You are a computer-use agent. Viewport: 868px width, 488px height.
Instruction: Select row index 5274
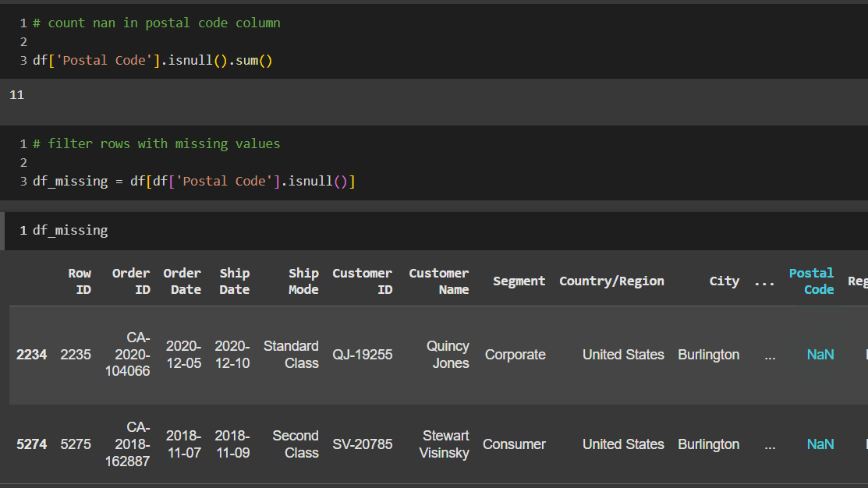pos(31,444)
